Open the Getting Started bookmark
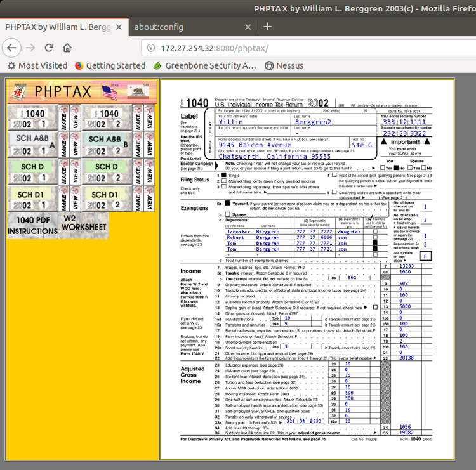This screenshot has height=470, width=476. point(110,65)
